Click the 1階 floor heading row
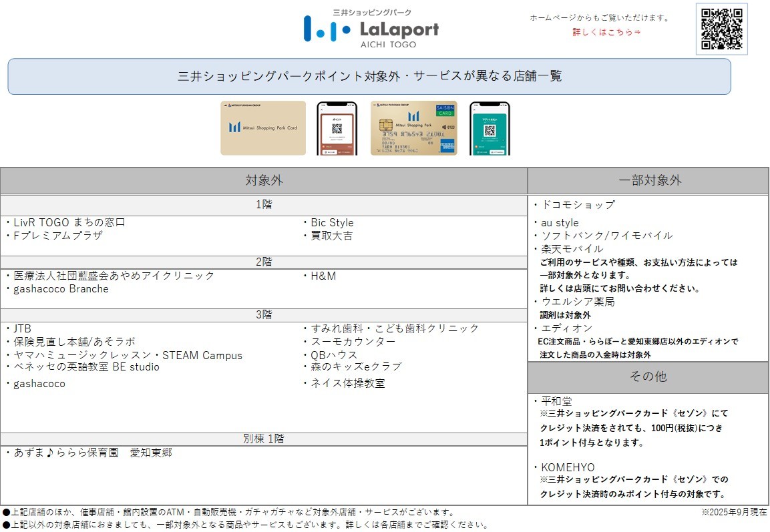This screenshot has height=532, width=770. pos(264,205)
